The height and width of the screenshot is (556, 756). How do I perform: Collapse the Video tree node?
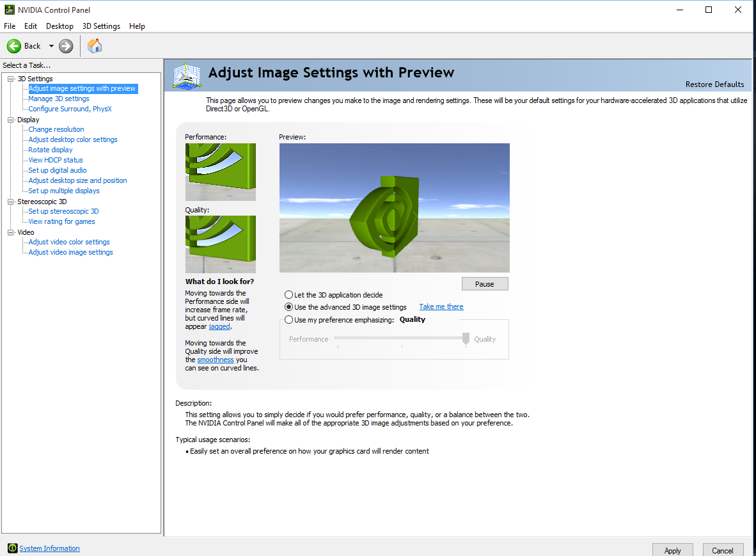click(11, 232)
